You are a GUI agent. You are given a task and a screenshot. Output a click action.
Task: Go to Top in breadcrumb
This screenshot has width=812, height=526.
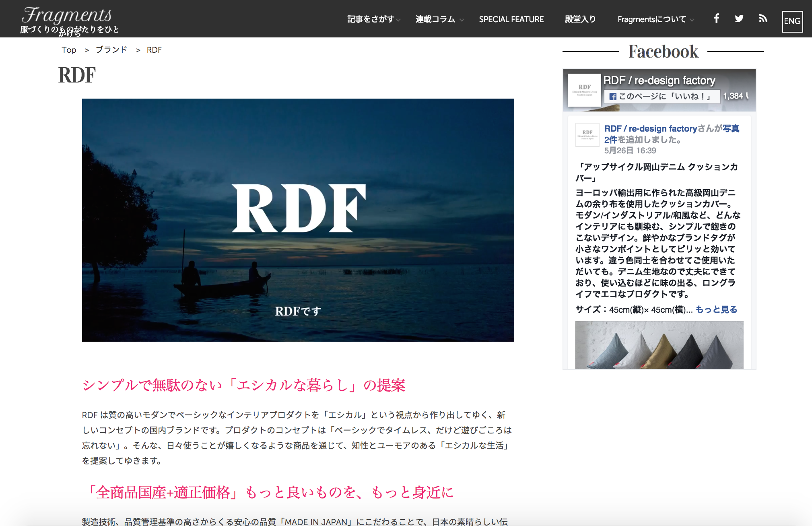[69, 50]
